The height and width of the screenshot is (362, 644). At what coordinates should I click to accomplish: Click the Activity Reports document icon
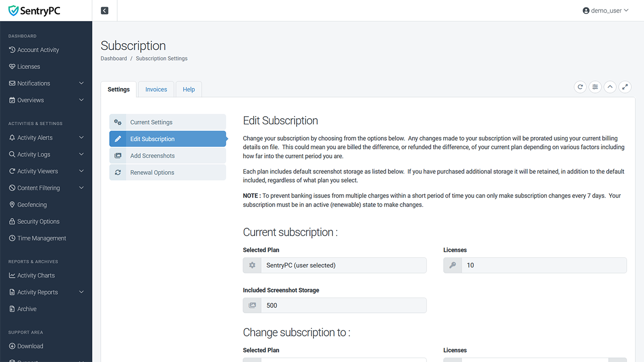pos(12,292)
